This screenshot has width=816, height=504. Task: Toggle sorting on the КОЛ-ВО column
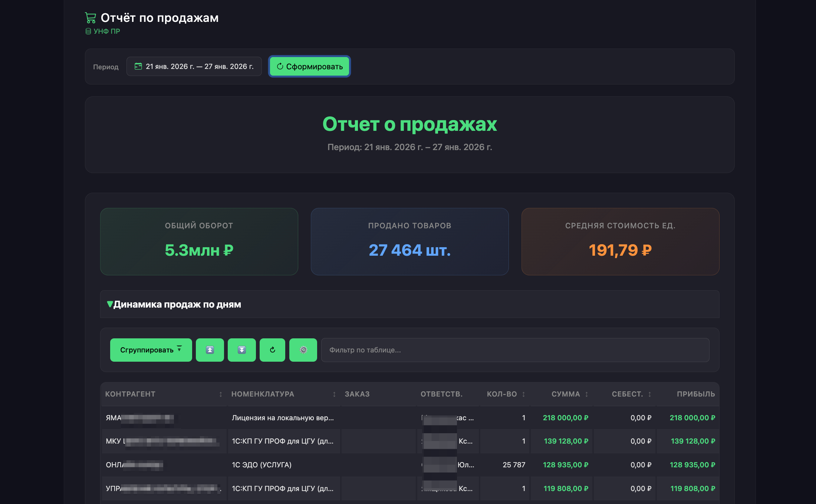pyautogui.click(x=523, y=394)
